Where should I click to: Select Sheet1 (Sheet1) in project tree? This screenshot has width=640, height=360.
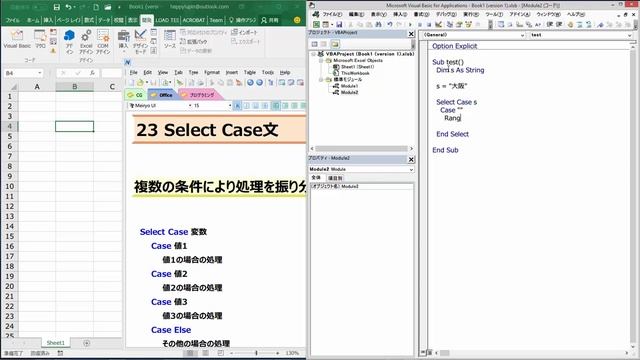tap(353, 67)
